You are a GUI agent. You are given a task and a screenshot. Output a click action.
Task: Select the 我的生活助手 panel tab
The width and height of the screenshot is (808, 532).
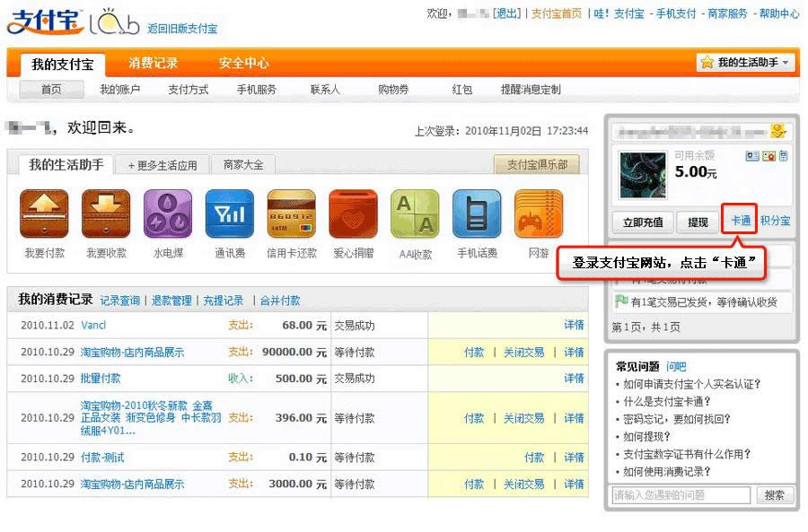tap(66, 165)
